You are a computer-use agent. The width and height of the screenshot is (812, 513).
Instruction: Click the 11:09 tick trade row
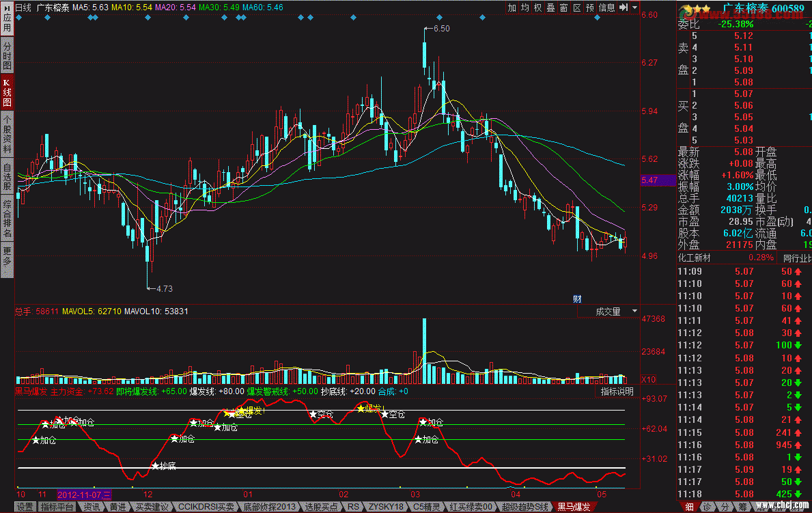click(x=744, y=271)
